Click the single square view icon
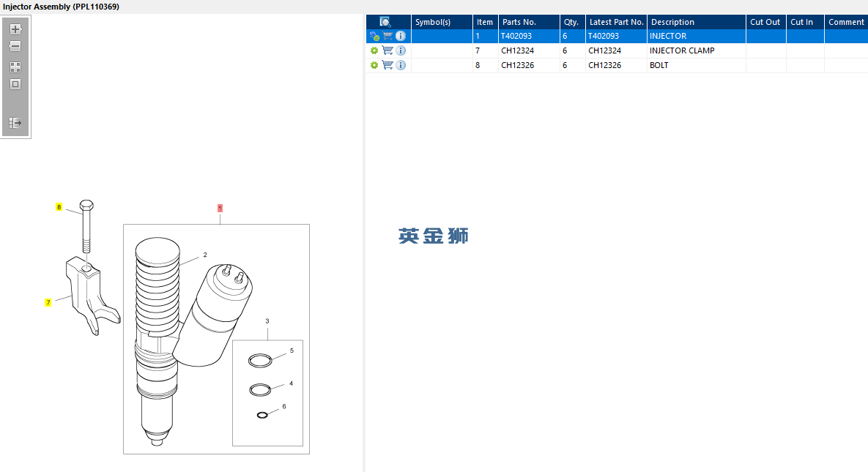The image size is (868, 472). pyautogui.click(x=15, y=84)
